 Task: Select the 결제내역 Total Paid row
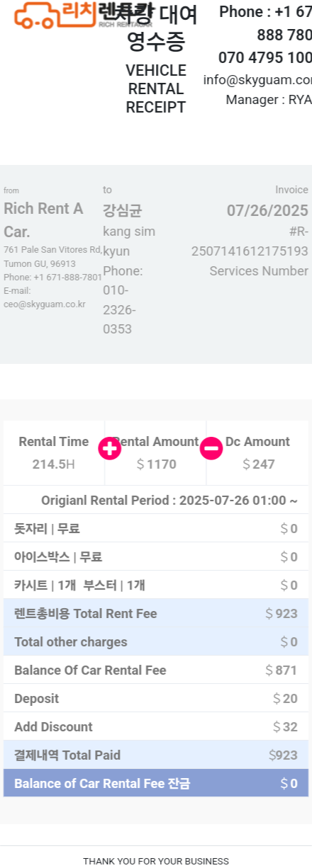(156, 755)
